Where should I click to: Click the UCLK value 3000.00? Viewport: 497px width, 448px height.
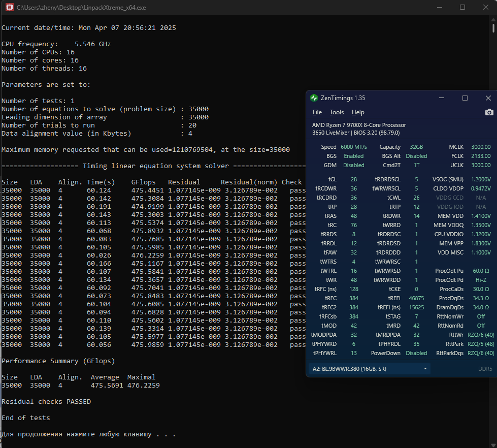(x=481, y=165)
